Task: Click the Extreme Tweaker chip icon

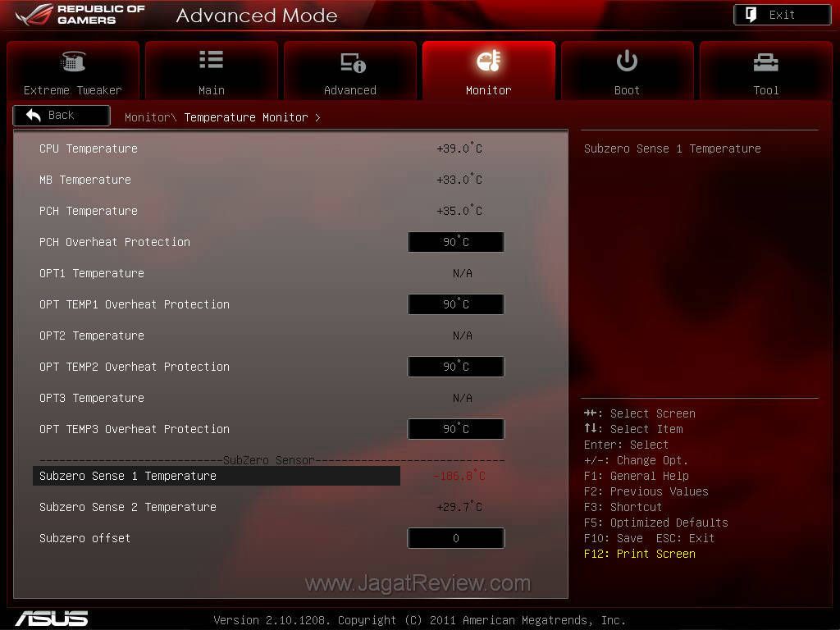Action: (73, 62)
